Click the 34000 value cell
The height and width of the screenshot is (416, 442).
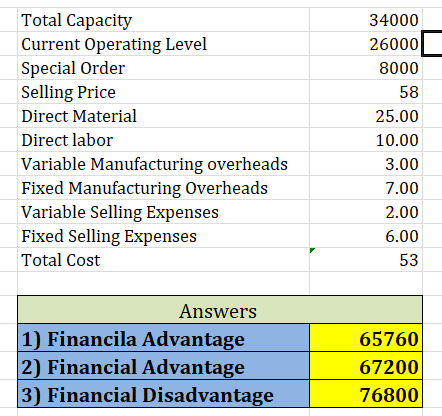coord(366,20)
